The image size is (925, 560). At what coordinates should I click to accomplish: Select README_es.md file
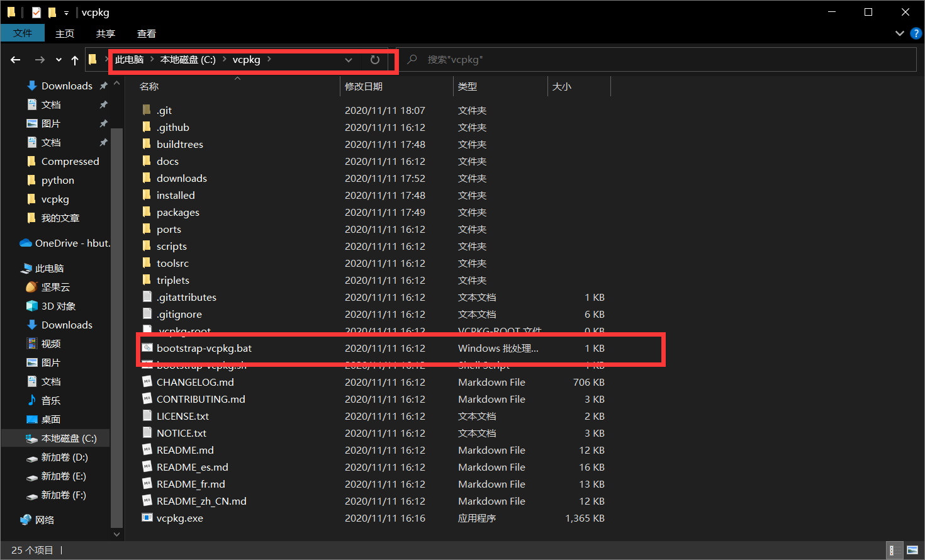pos(192,467)
